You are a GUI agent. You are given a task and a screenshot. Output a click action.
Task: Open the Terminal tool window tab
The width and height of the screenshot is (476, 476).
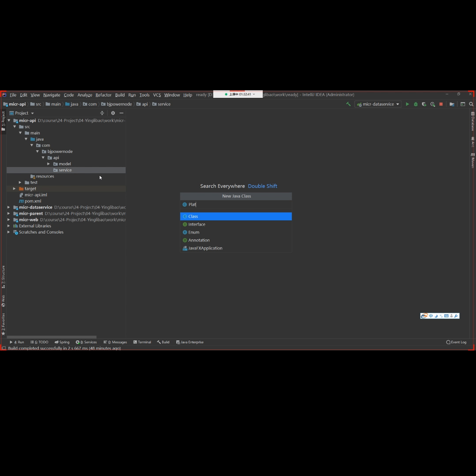tap(142, 342)
